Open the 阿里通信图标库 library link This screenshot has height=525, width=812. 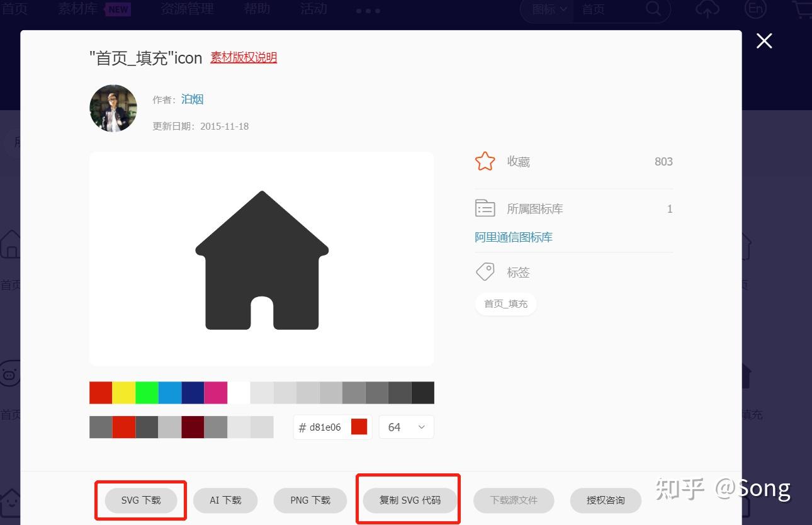(513, 237)
